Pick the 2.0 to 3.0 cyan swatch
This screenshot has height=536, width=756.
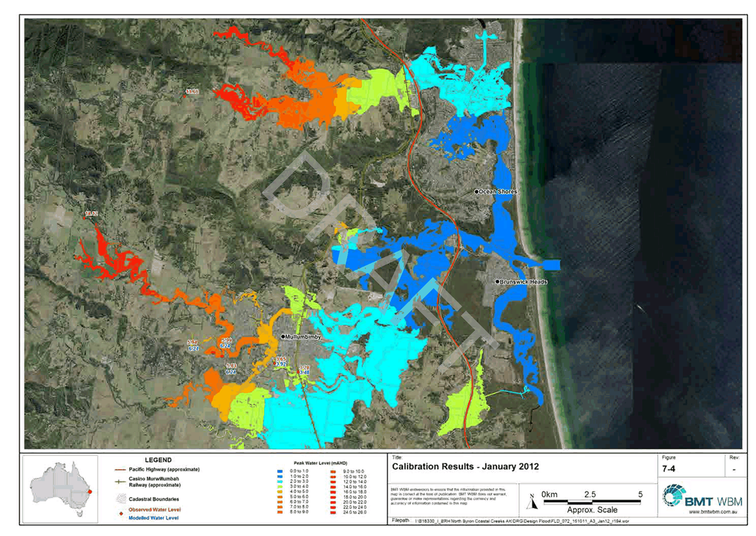coord(280,482)
